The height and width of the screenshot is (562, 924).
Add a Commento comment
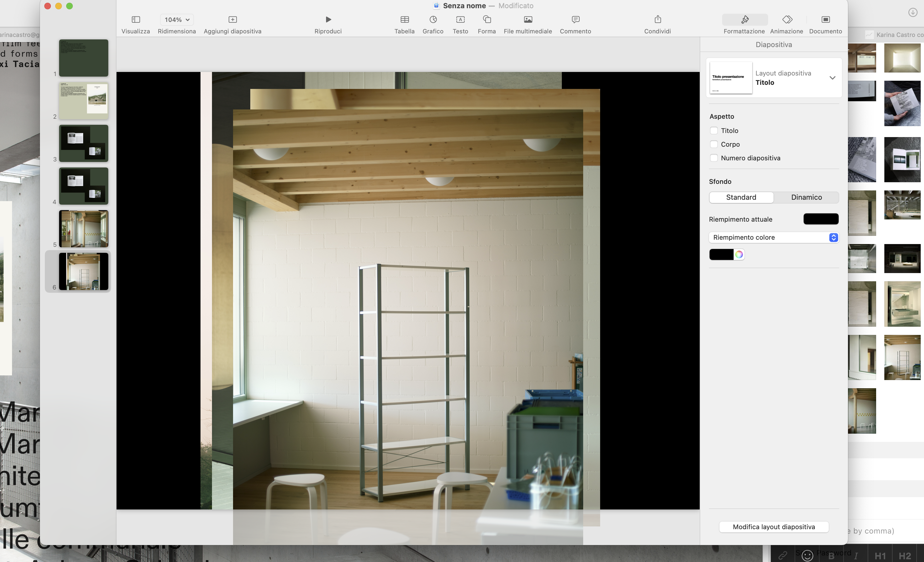tap(575, 19)
